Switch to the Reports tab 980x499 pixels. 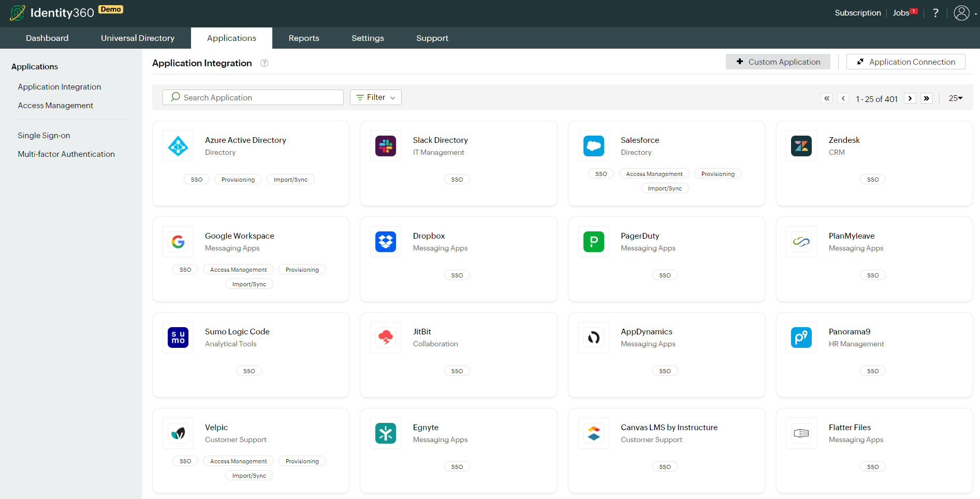coord(304,38)
